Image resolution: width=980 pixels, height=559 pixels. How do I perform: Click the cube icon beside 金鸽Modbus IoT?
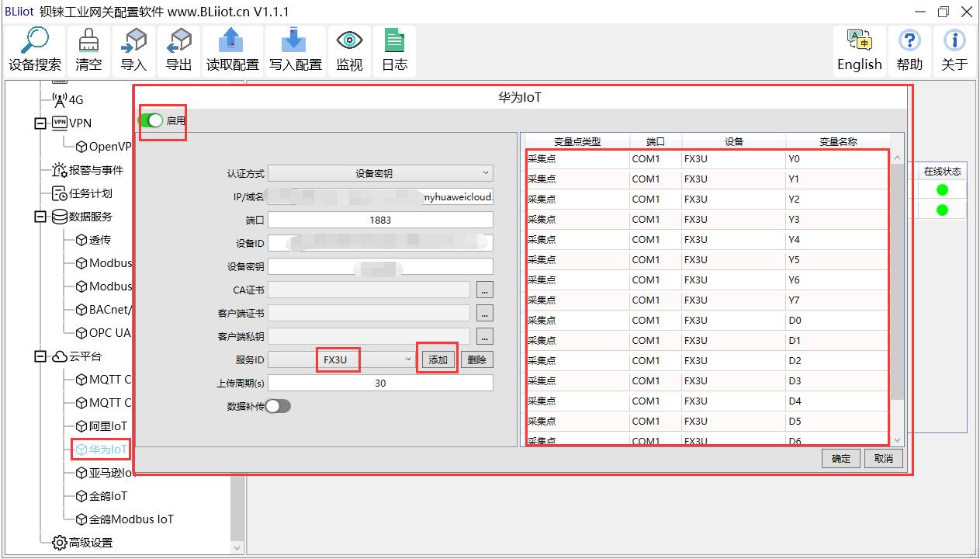81,519
